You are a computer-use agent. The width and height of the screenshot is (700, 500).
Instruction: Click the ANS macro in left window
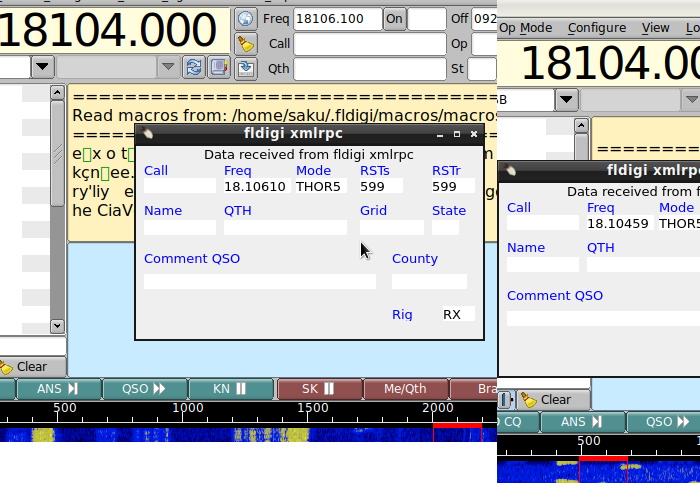tap(58, 389)
